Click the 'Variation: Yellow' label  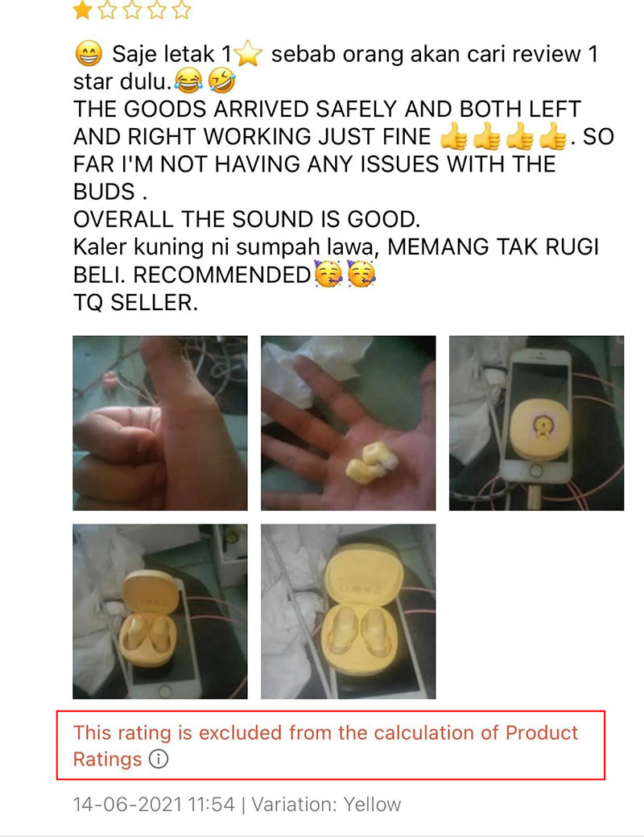tap(326, 804)
